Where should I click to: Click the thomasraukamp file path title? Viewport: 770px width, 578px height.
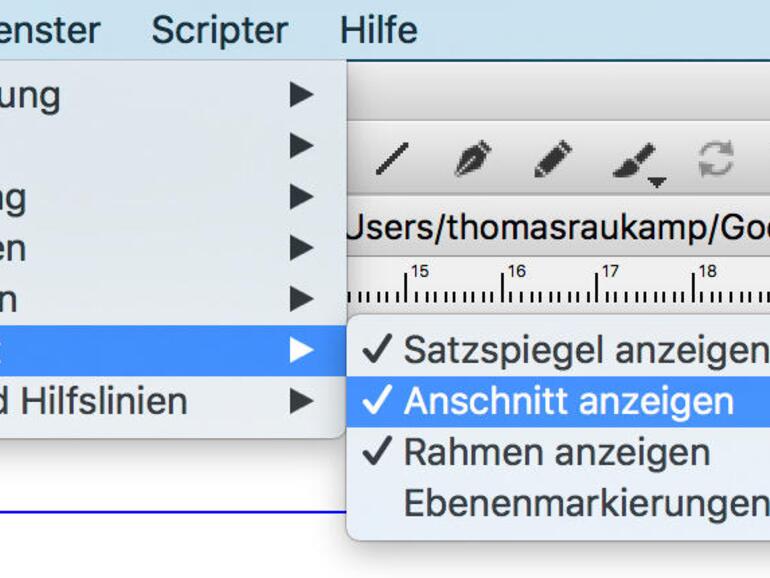point(556,228)
